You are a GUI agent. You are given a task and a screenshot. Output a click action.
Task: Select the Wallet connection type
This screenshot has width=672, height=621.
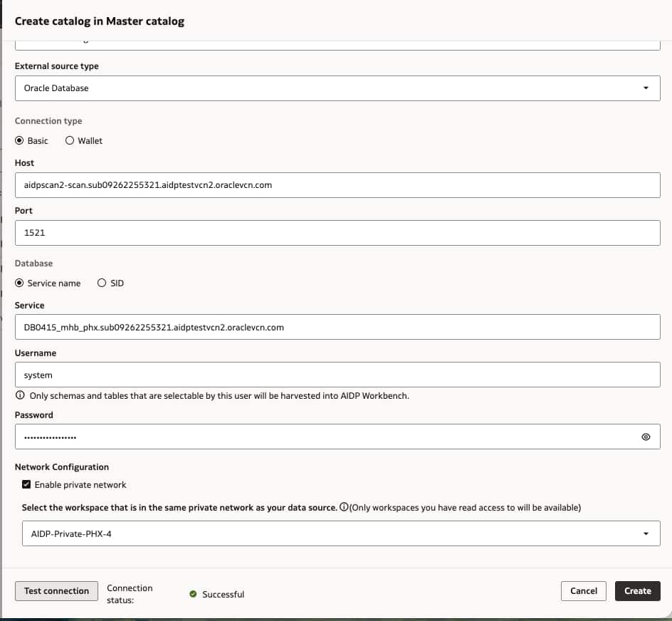coord(70,141)
